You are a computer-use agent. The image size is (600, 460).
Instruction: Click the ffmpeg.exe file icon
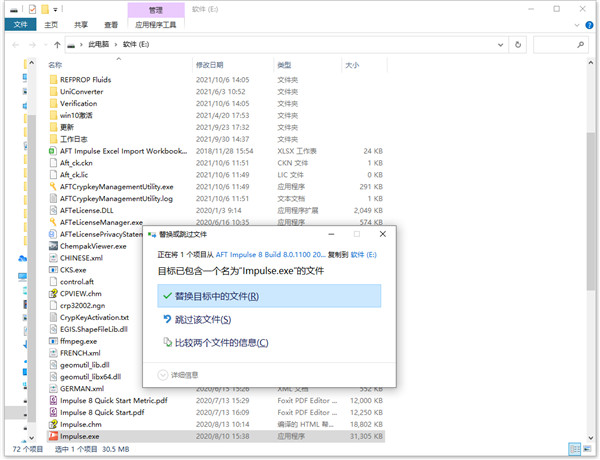pos(52,341)
